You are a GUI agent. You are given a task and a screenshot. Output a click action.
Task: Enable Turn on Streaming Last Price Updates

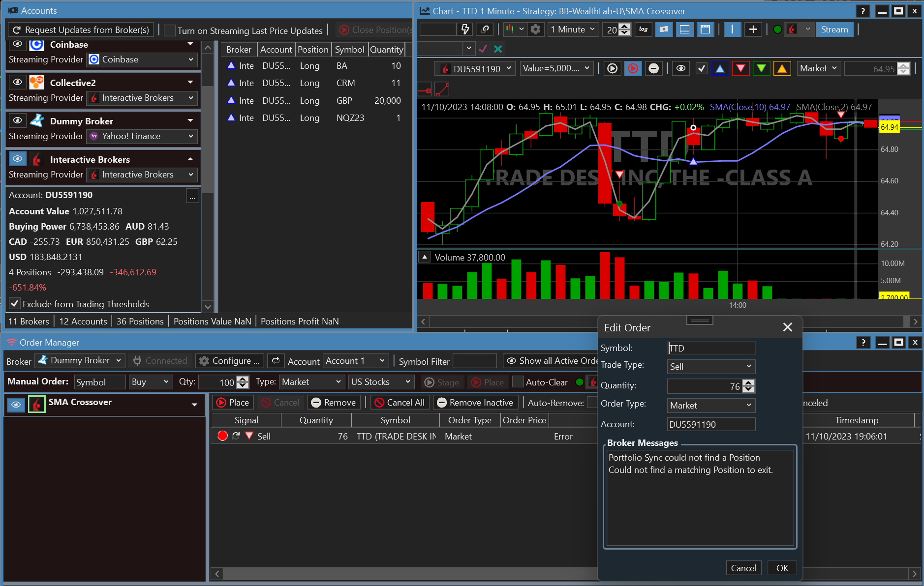point(169,30)
